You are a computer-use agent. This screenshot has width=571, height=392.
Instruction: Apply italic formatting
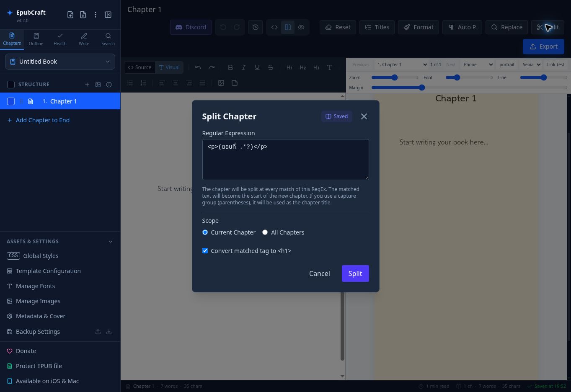coord(243,67)
